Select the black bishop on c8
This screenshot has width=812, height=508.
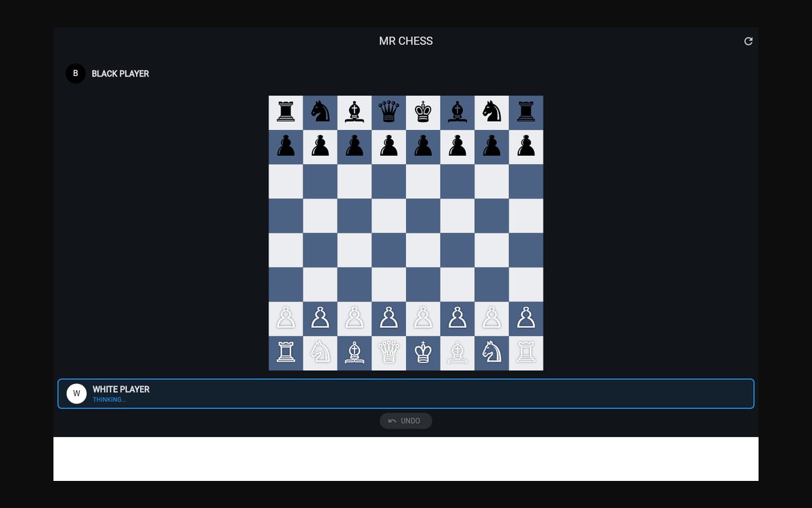coord(355,112)
